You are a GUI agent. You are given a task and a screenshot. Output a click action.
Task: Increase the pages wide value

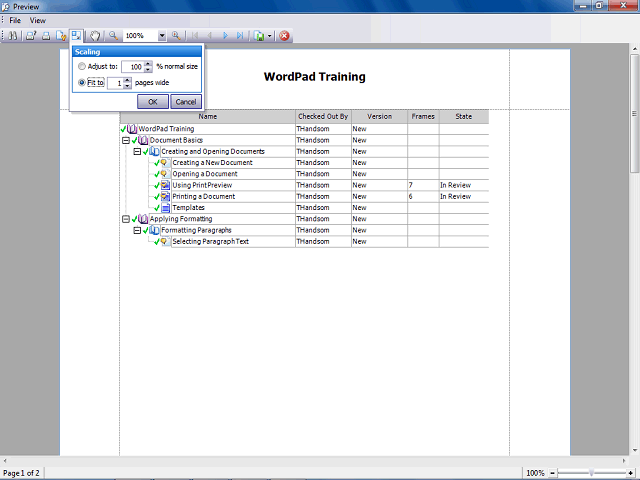(127, 80)
